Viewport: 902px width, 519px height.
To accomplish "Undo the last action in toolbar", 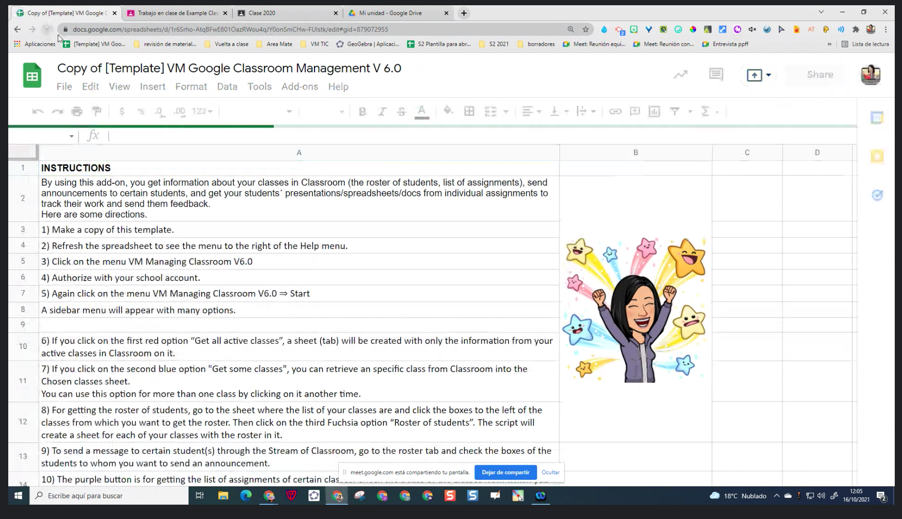I will pyautogui.click(x=37, y=112).
